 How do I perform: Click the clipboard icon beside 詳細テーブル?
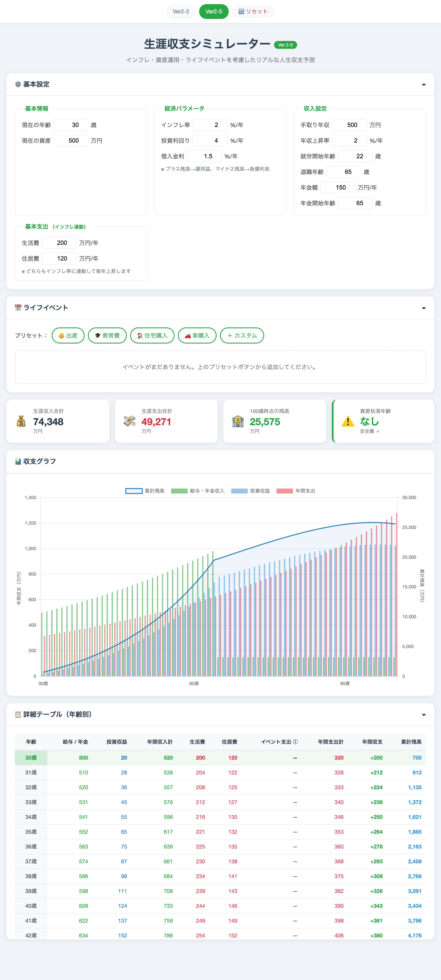(x=18, y=715)
